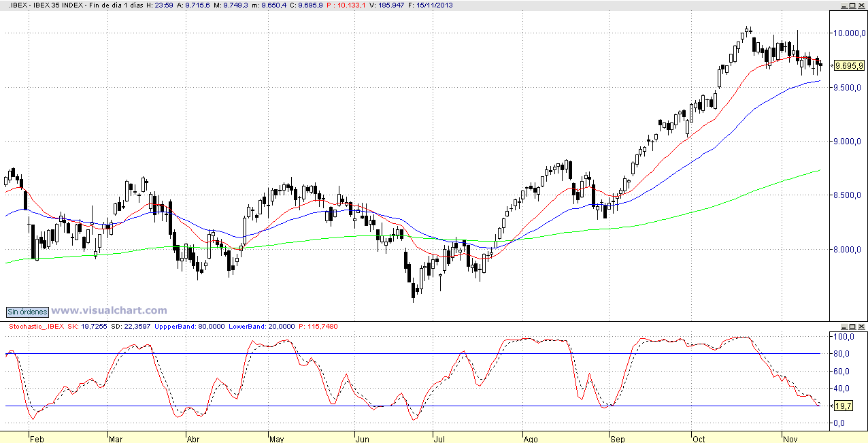Maximize the IBEX 35 chart window
868x443 pixels.
[853, 5]
